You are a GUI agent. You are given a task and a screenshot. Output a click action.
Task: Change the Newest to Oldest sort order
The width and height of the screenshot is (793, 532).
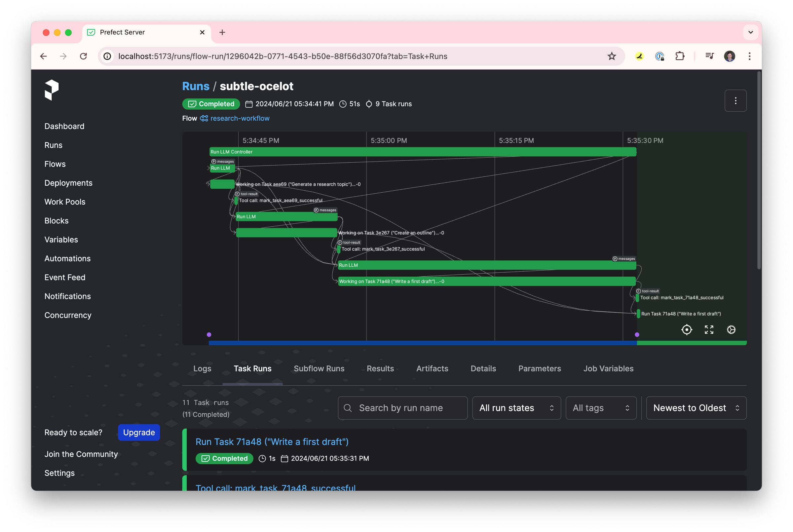tap(696, 408)
